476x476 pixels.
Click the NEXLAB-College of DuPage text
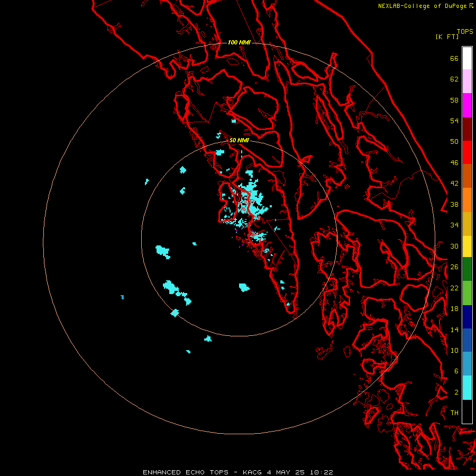[x=422, y=6]
